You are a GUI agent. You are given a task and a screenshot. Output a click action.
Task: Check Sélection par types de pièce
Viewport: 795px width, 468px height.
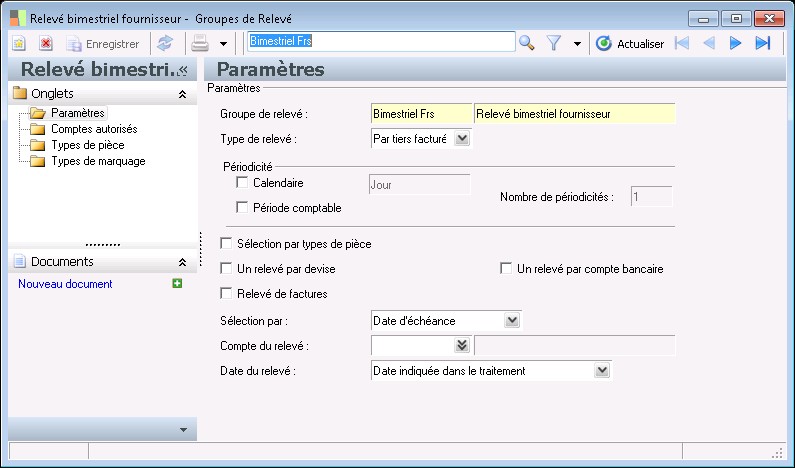[226, 243]
